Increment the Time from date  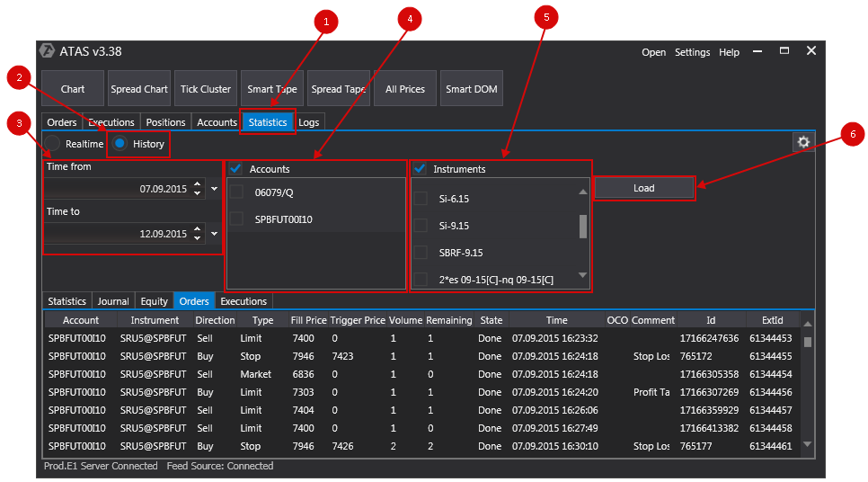pos(197,184)
